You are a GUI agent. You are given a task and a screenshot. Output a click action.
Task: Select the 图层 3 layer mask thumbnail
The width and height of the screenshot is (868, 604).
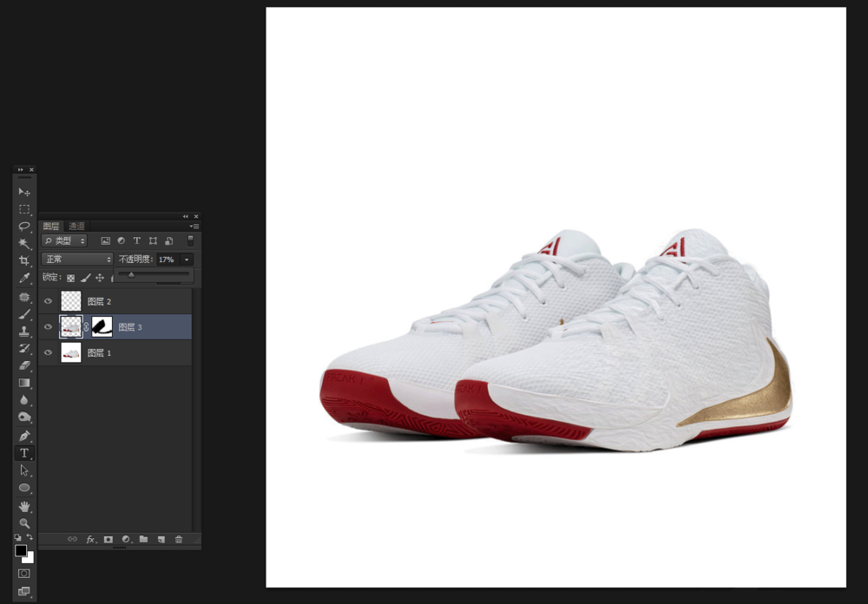102,326
